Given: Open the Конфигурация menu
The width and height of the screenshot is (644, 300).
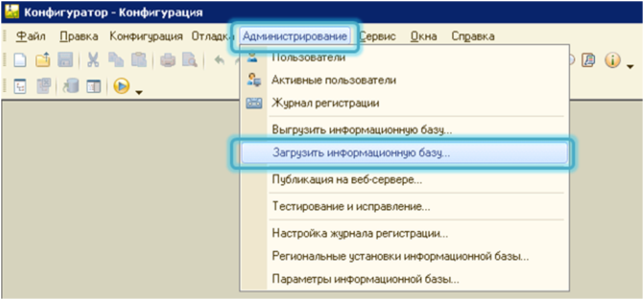Looking at the screenshot, I should 146,37.
